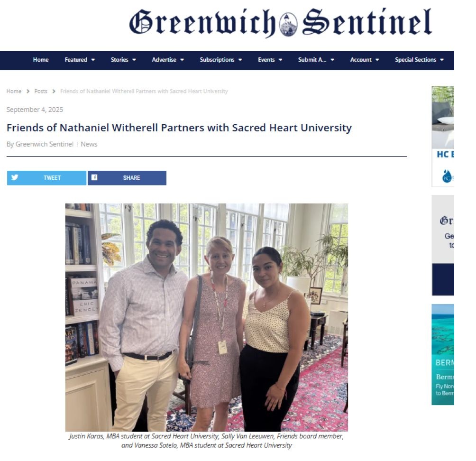The image size is (476, 461).
Task: Open the Submit A... menu
Action: coord(316,60)
